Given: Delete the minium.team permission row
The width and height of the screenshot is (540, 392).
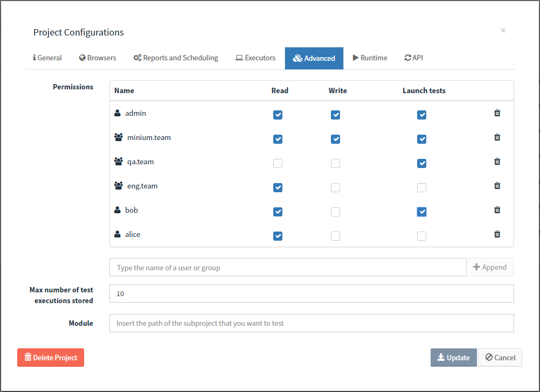Looking at the screenshot, I should click(x=497, y=137).
